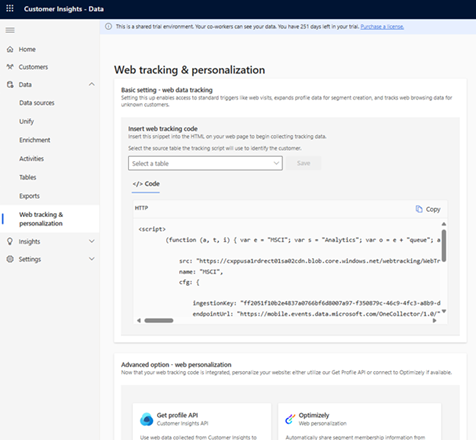
Task: Click the Get profile API logo icon
Action: pyautogui.click(x=146, y=419)
